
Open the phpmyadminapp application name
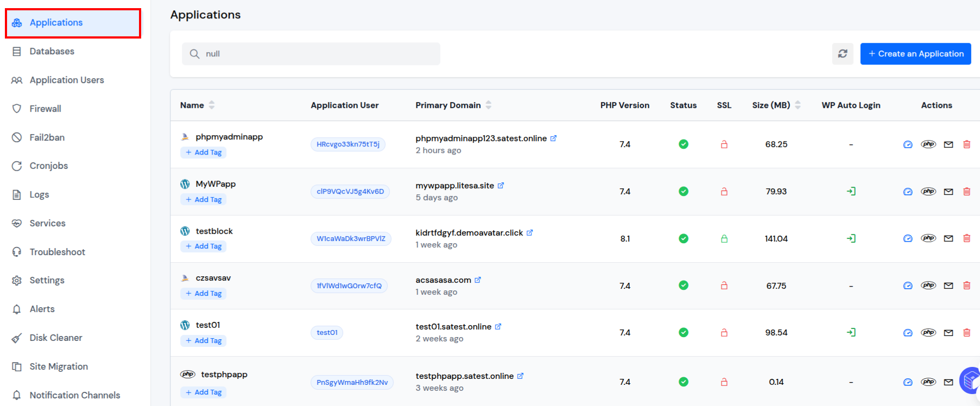229,137
